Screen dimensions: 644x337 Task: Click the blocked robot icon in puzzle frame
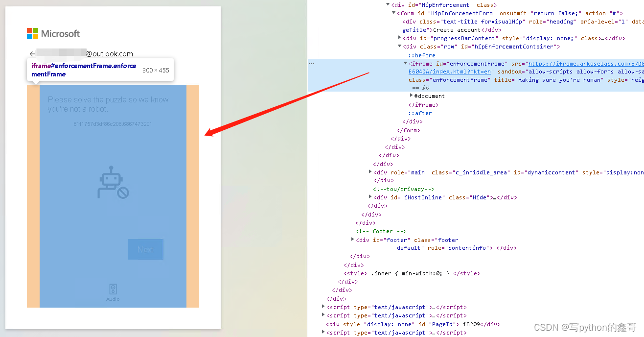coord(113,182)
